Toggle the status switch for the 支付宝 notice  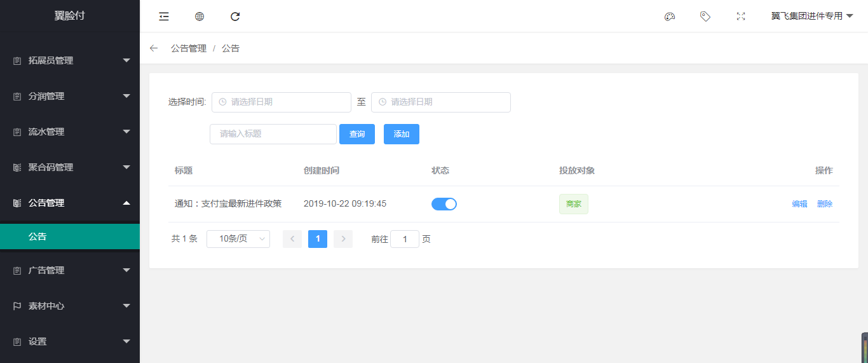[444, 204]
